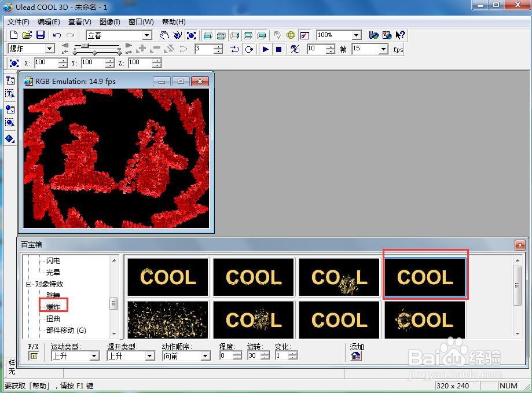The image size is (532, 393).
Task: Click the icon between Stop and the frame count
Action: 295,49
